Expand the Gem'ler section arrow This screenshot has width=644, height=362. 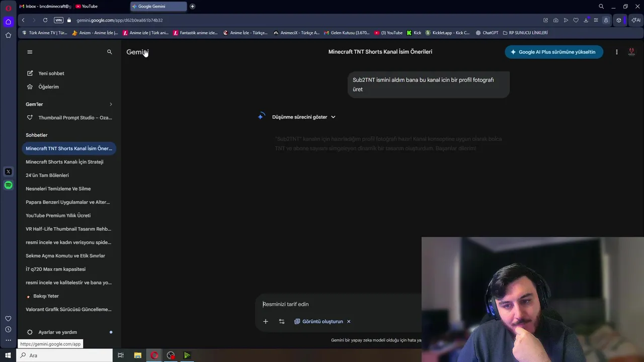111,104
